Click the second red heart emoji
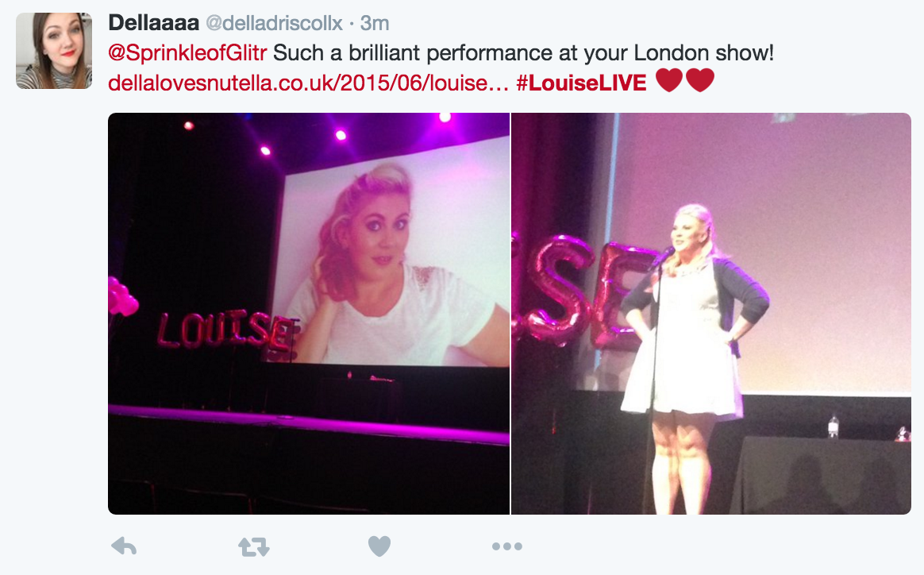 pyautogui.click(x=700, y=80)
